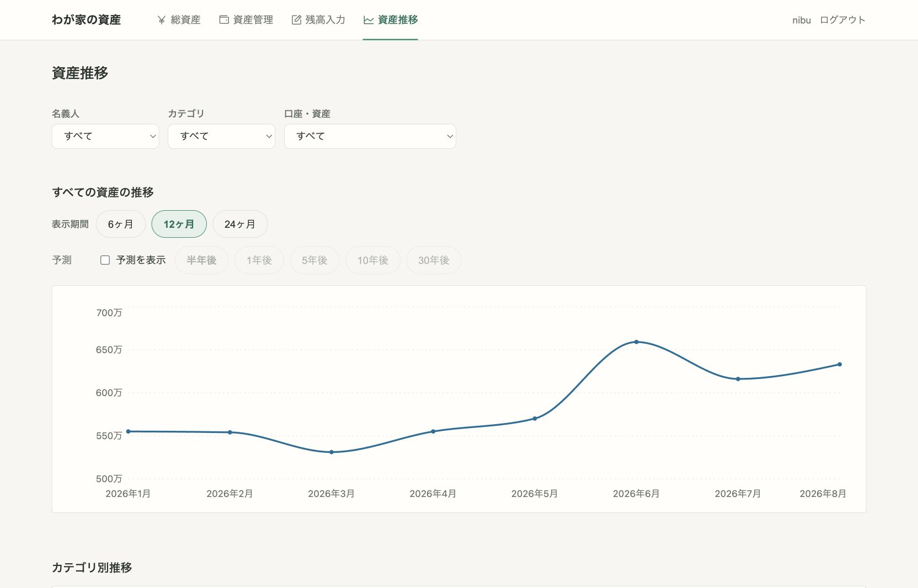Open the 名義人 dropdown

[105, 136]
